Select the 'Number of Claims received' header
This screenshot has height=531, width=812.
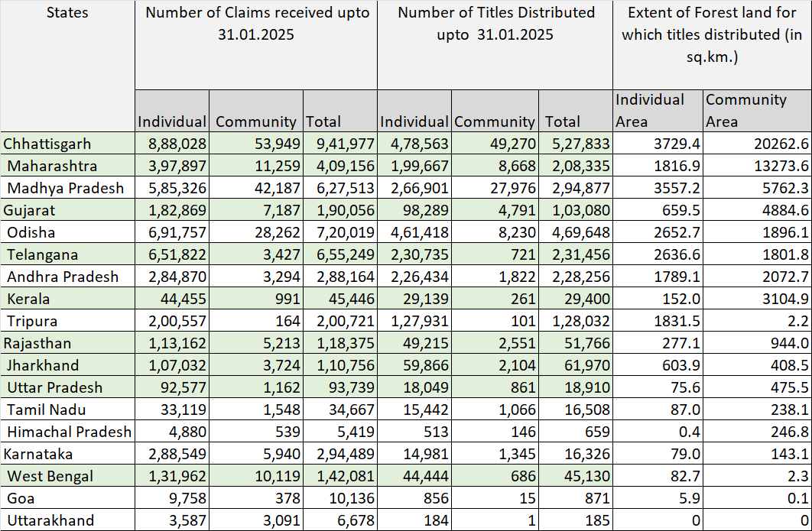256,24
